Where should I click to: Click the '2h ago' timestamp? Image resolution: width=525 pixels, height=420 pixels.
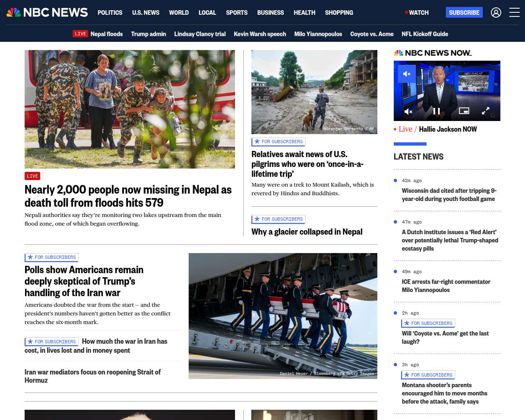click(411, 313)
